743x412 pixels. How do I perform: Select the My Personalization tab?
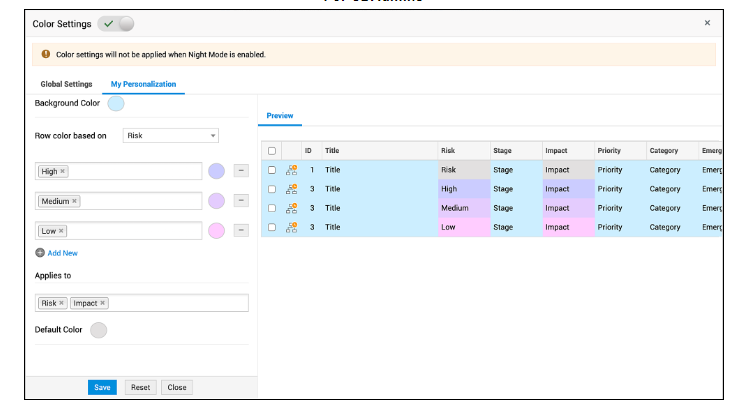coord(143,84)
